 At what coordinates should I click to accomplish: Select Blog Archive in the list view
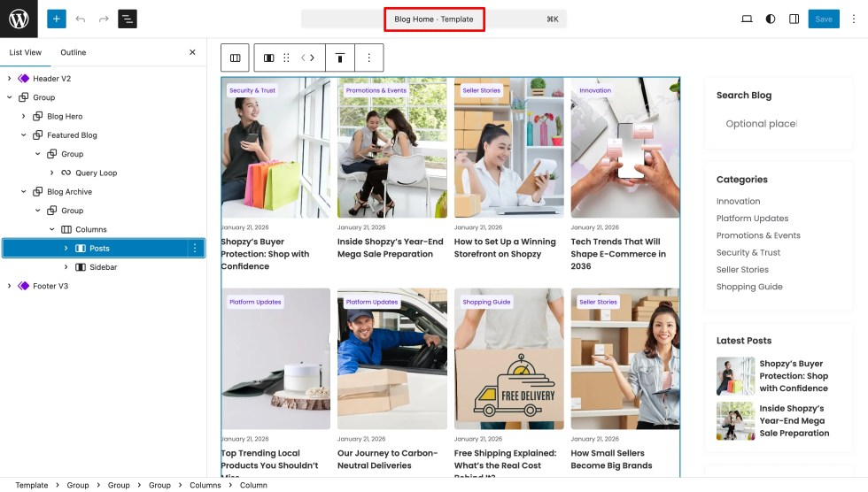pos(70,191)
